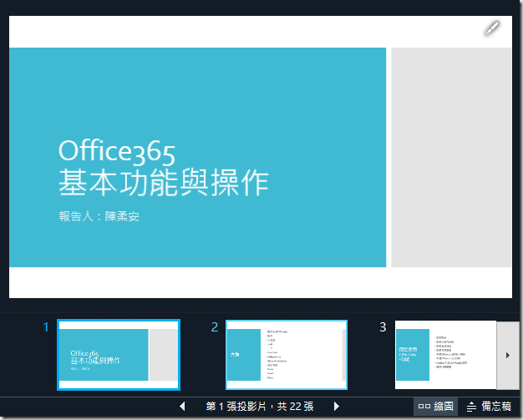The height and width of the screenshot is (420, 523).
Task: Click slide number 1 label
Action: (x=46, y=327)
